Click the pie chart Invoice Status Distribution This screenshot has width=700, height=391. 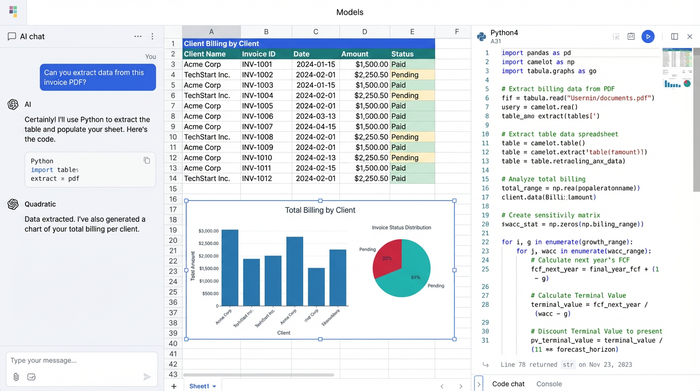(401, 268)
